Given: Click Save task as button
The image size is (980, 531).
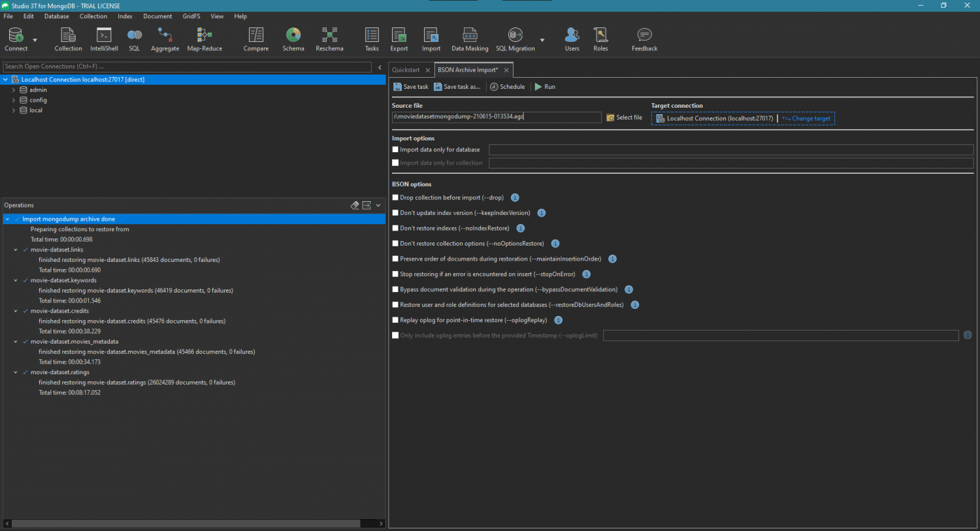Looking at the screenshot, I should pos(457,87).
